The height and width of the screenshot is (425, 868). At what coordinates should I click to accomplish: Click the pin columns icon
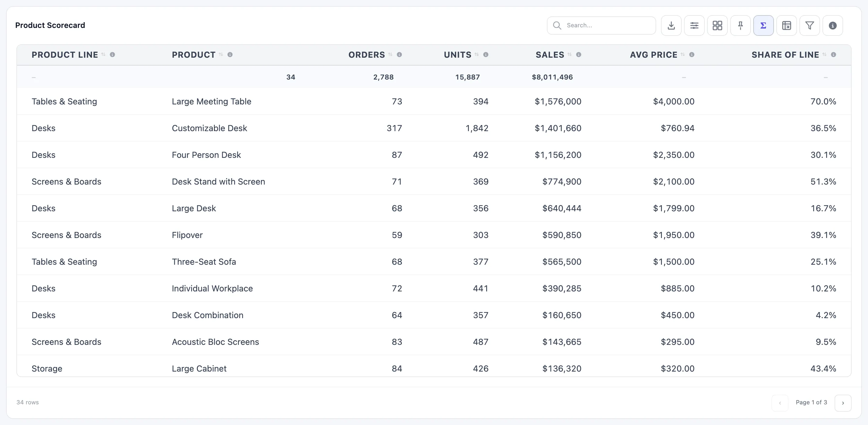[x=740, y=25]
